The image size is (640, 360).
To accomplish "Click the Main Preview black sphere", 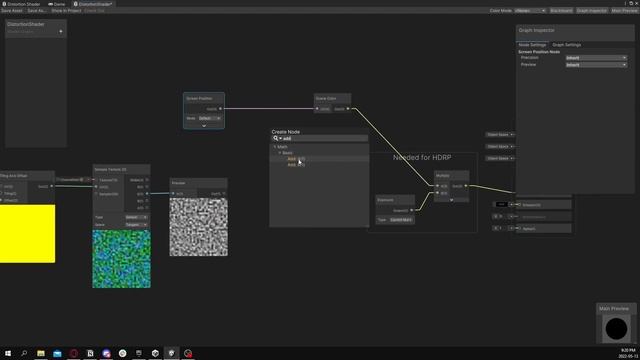I will tap(616, 329).
